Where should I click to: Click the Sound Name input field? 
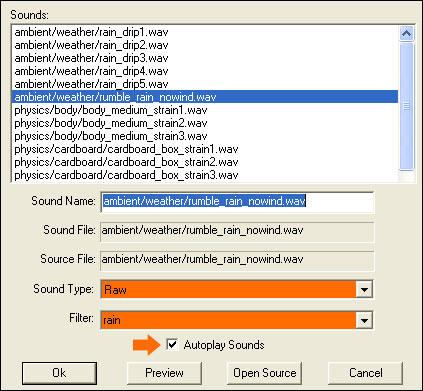tap(237, 202)
